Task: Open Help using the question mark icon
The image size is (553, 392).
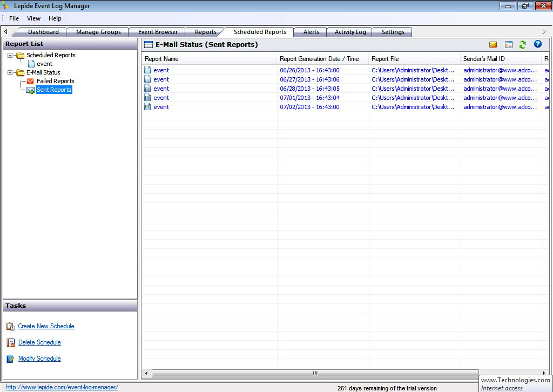Action: (x=537, y=44)
